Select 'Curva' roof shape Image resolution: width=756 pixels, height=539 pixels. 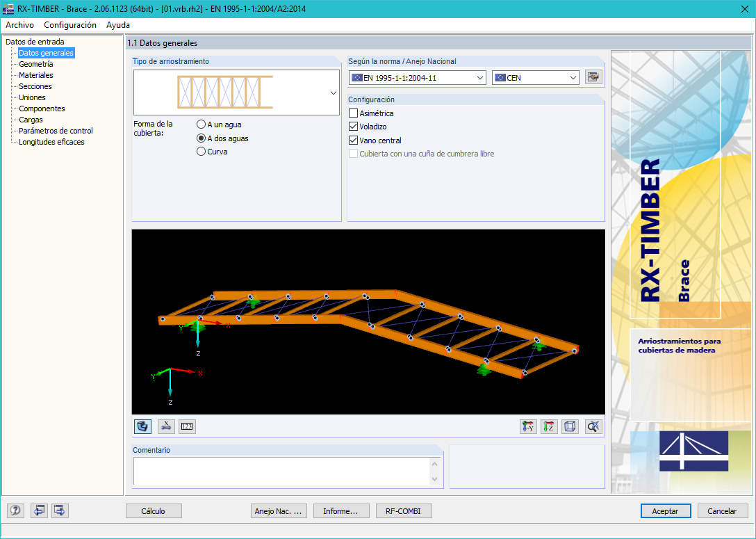pyautogui.click(x=201, y=152)
